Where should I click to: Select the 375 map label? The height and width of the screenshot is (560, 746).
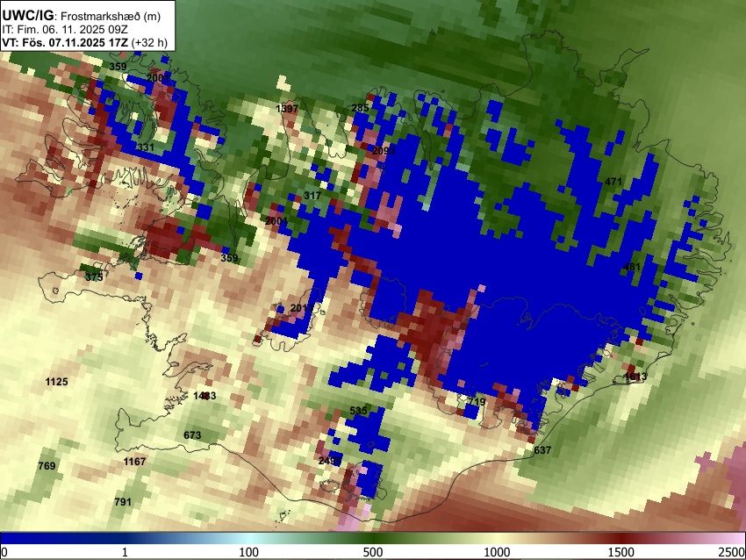pos(94,276)
